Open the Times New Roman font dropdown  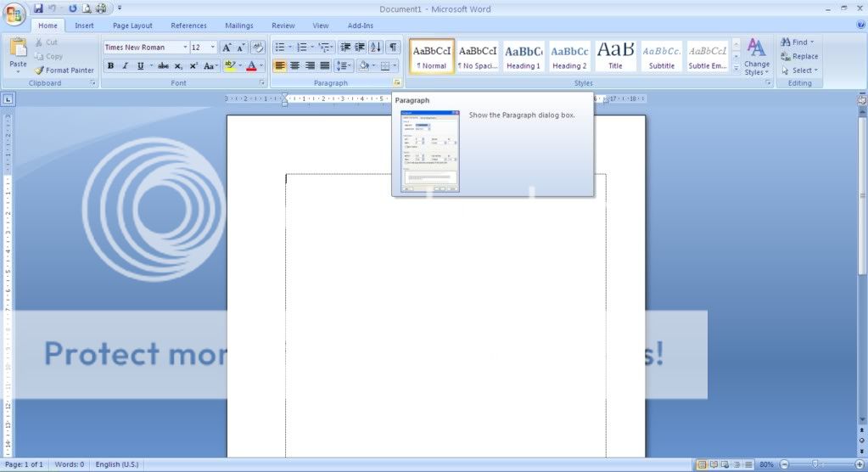tap(185, 48)
